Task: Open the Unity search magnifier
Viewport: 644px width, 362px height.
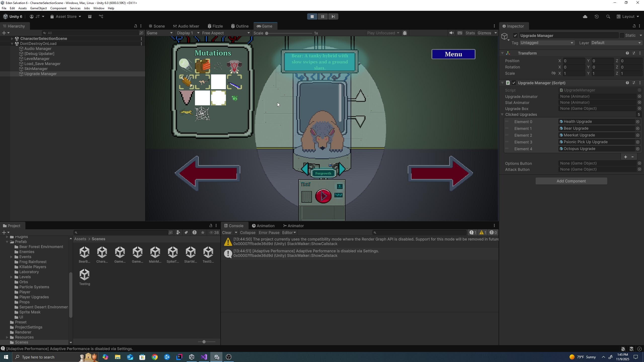Action: 608,17
